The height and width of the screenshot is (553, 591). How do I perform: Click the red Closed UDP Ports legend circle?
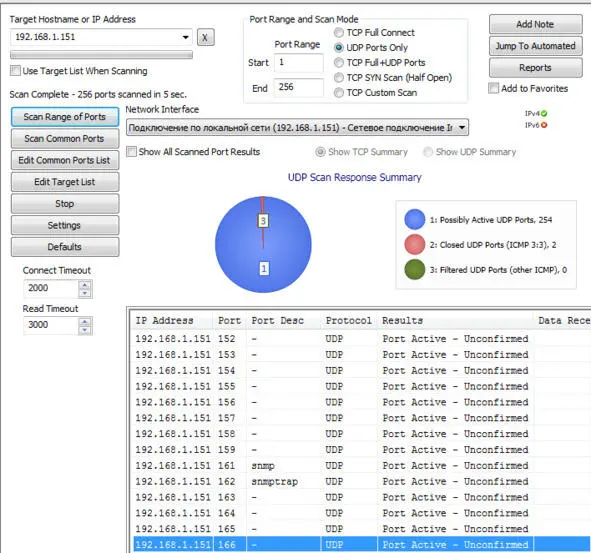click(415, 244)
